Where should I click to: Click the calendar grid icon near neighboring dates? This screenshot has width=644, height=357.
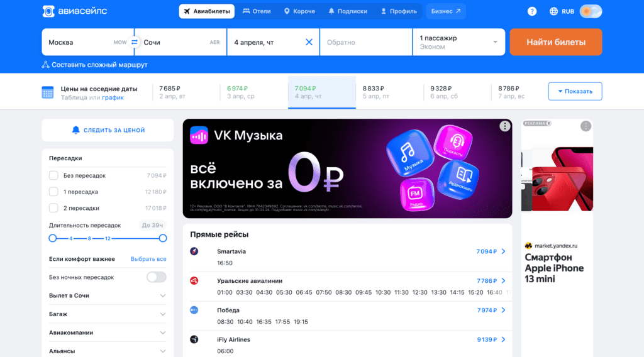[x=48, y=92]
